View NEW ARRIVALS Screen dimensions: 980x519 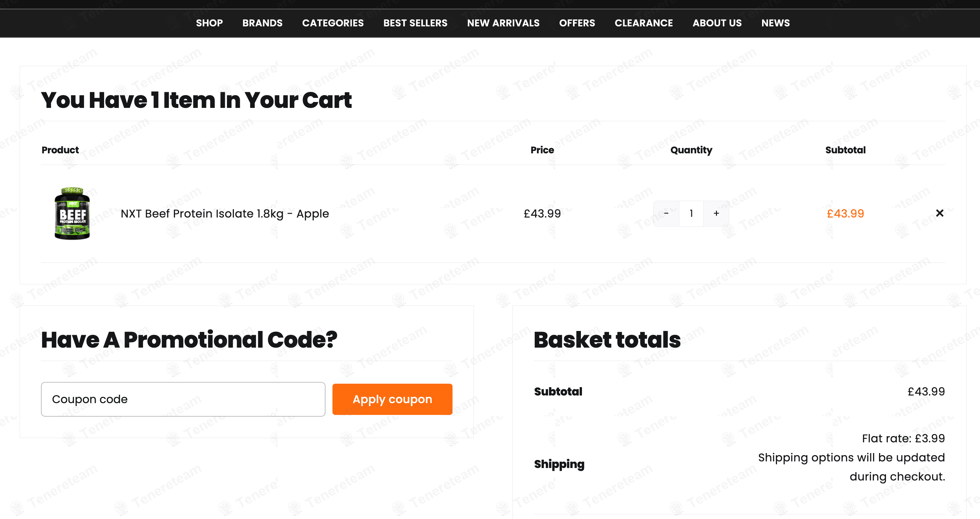pos(503,23)
